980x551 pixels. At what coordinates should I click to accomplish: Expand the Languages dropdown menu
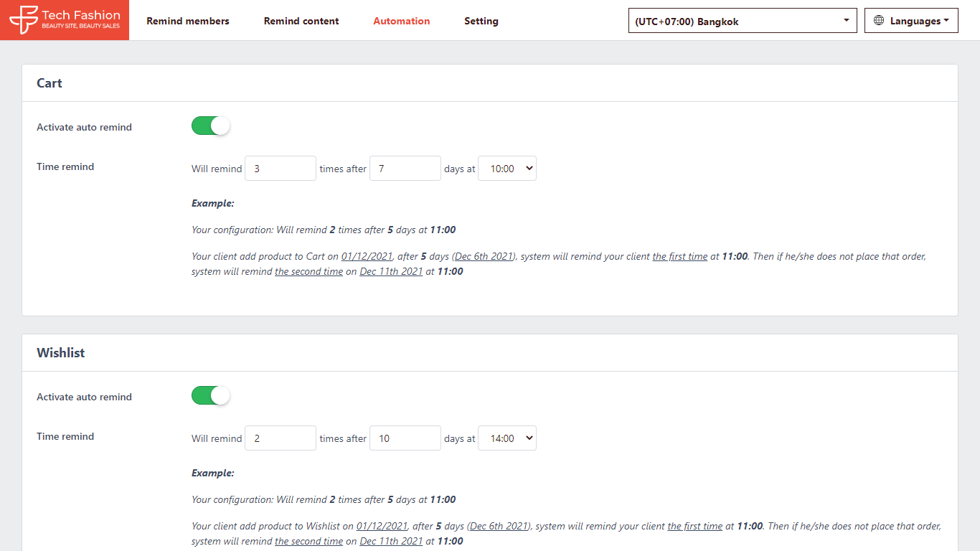coord(911,21)
